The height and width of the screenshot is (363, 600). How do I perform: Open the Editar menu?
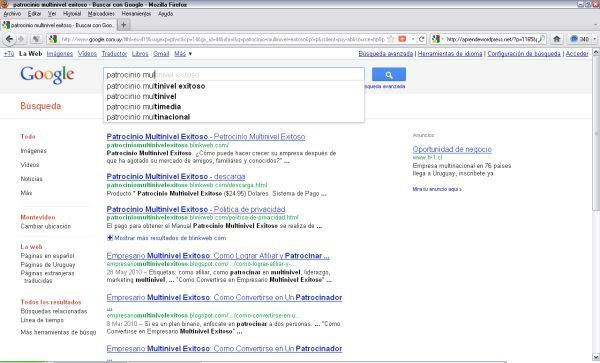point(34,14)
